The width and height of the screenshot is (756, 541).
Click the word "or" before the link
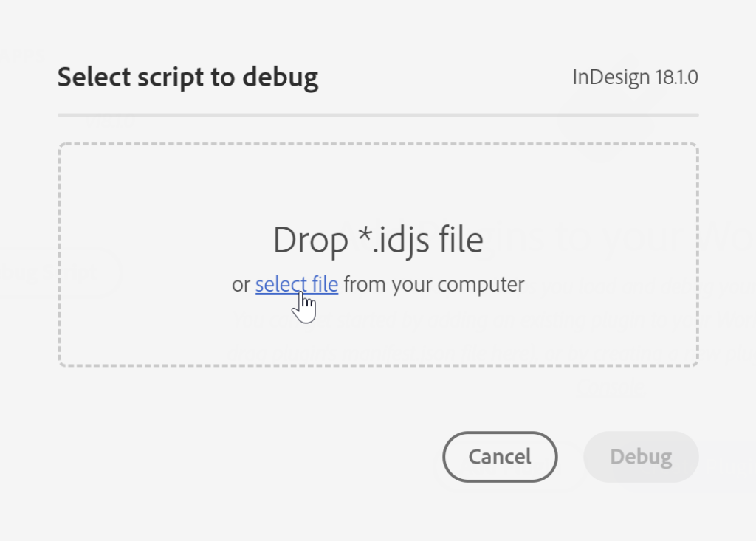[x=241, y=285]
